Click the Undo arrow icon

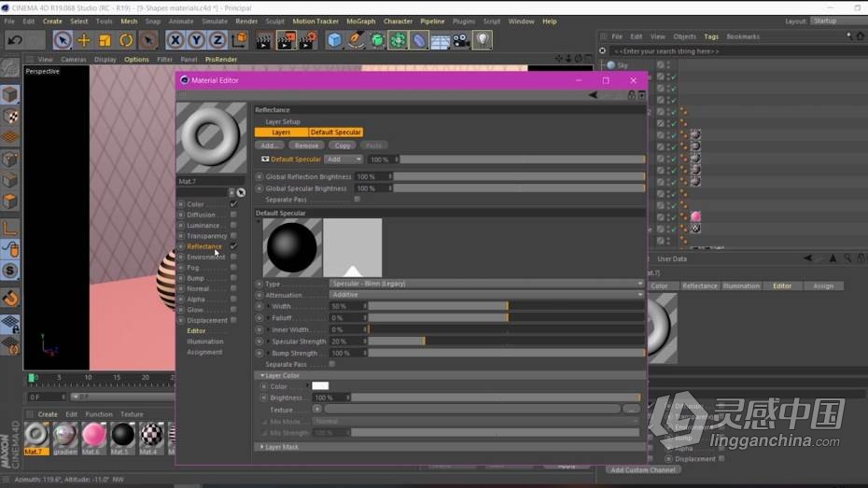click(x=15, y=40)
